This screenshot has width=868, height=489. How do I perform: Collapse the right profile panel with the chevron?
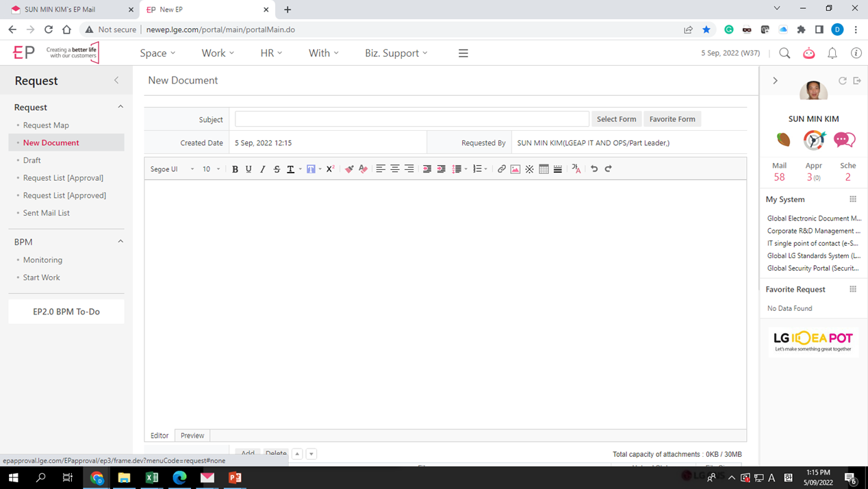pos(775,81)
